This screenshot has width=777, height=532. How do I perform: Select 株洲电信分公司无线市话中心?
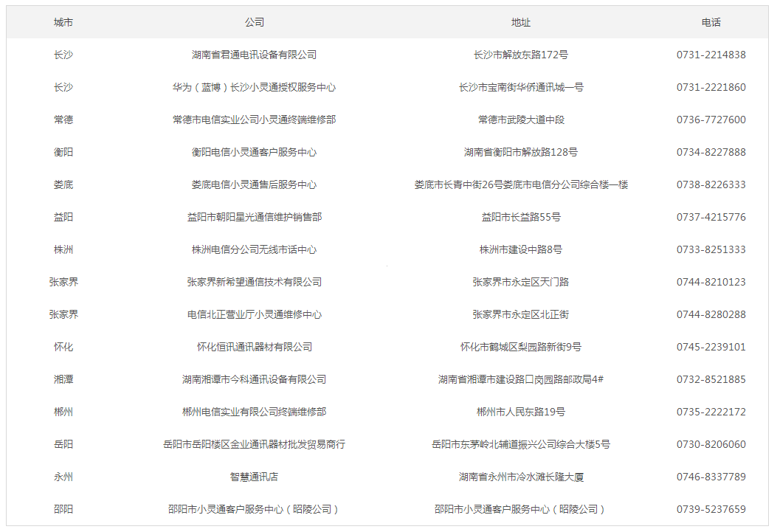click(255, 249)
